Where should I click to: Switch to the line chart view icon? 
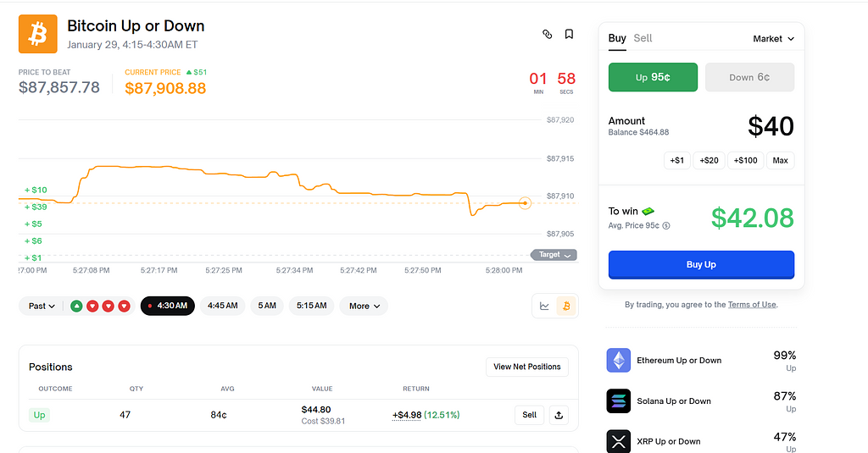coord(544,306)
